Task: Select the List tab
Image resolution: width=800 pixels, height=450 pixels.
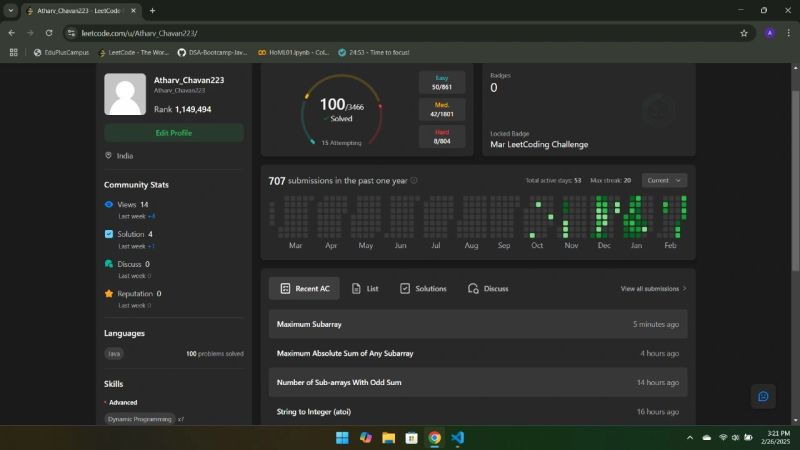Action: point(365,288)
